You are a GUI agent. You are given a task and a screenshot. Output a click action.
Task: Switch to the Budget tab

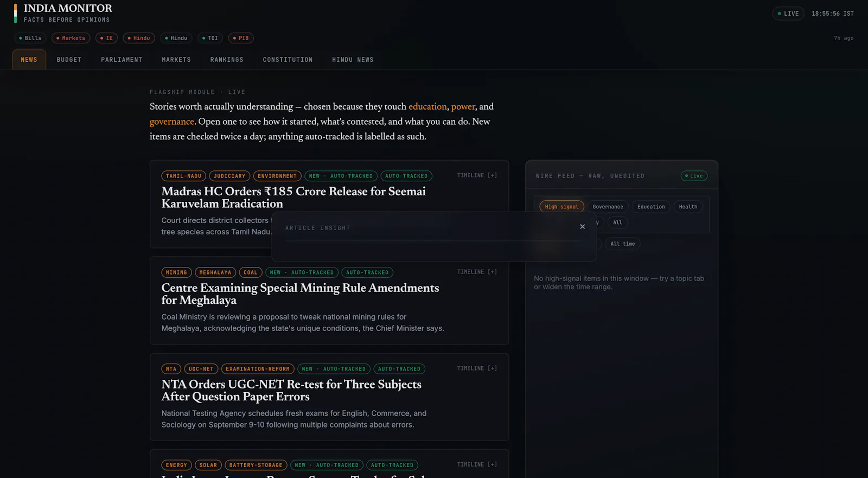pyautogui.click(x=69, y=60)
